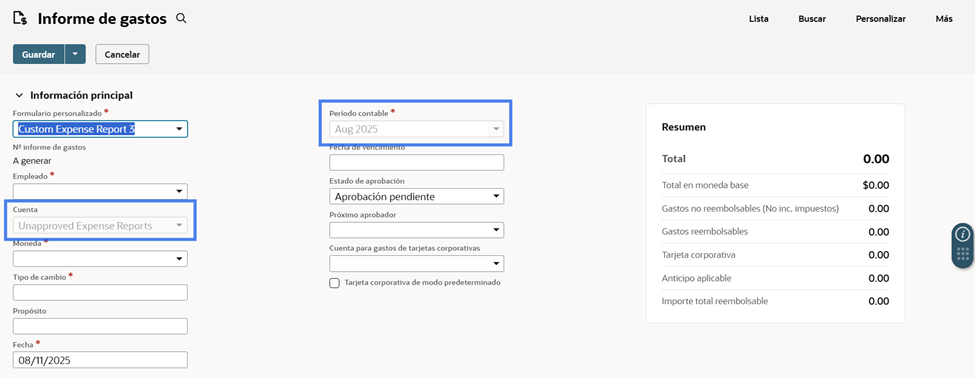Click the search magnifier beside Informe de gastos

[x=182, y=19]
